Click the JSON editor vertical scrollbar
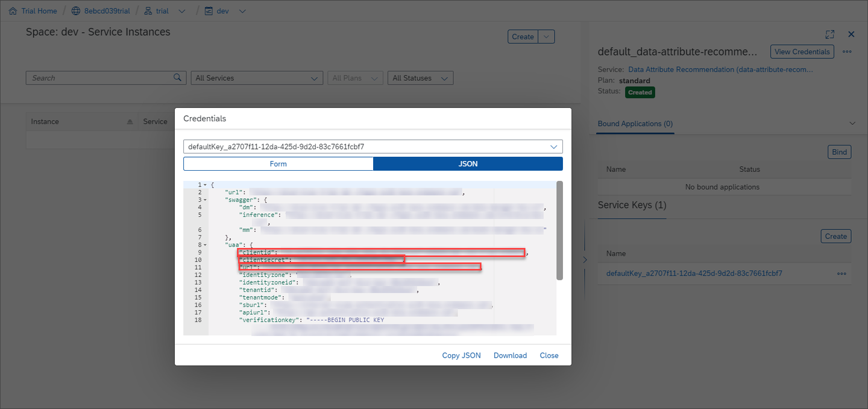 click(559, 230)
